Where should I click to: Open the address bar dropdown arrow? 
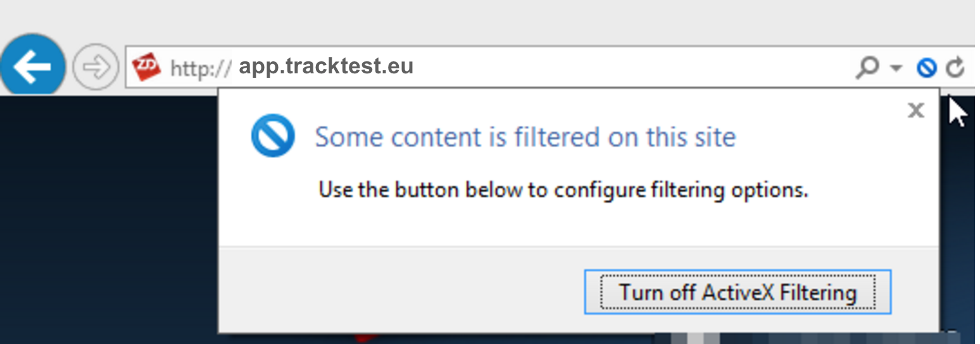895,68
